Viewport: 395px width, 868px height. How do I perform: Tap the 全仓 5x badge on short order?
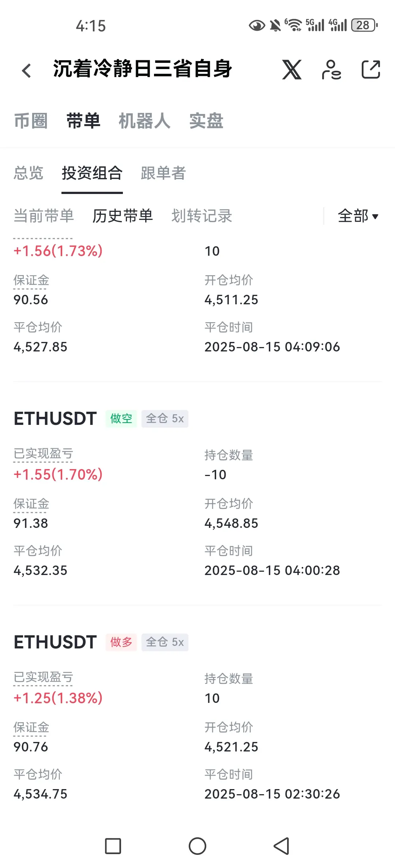click(165, 419)
